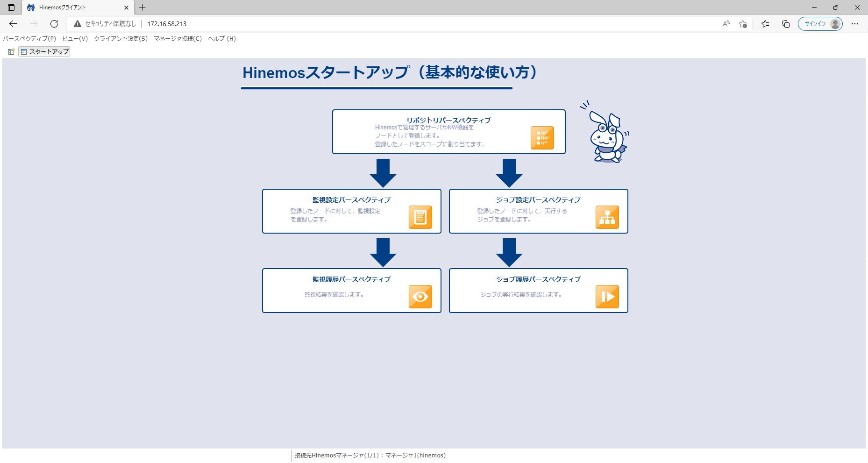Select the スタートアップ perspective tab
Viewport: 868px width, 463px height.
tap(44, 51)
